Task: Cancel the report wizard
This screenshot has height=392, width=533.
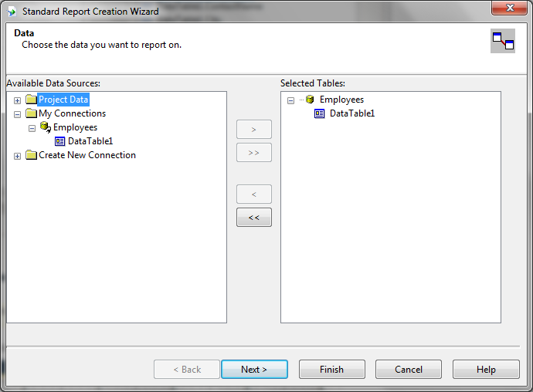Action: pos(409,370)
